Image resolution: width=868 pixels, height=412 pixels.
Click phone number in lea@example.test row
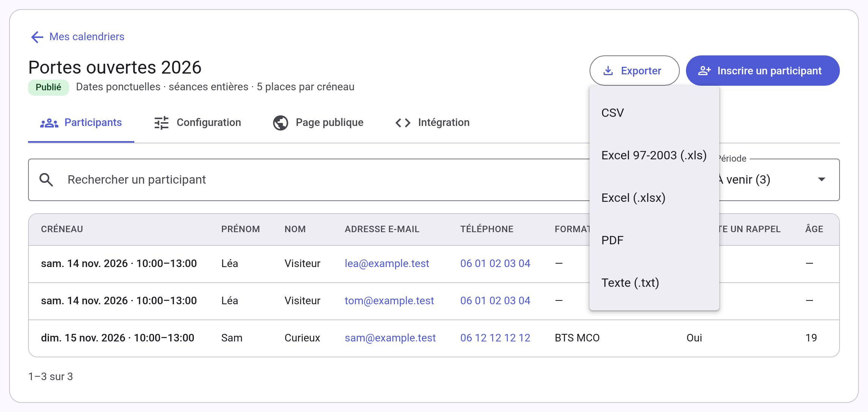495,264
